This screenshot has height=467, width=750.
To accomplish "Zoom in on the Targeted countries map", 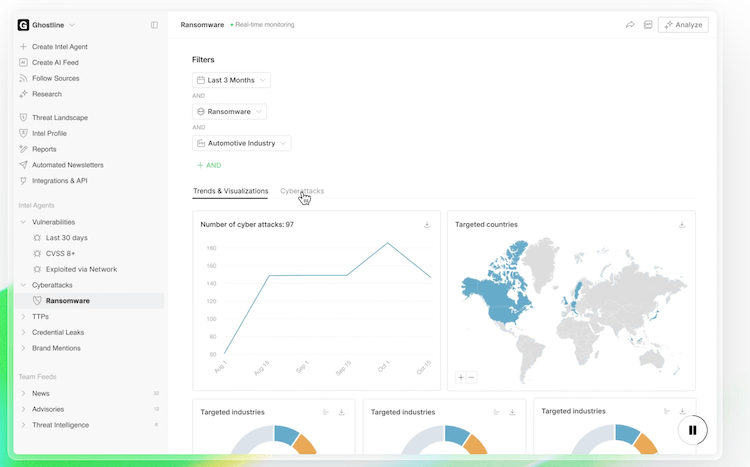I will tap(461, 377).
